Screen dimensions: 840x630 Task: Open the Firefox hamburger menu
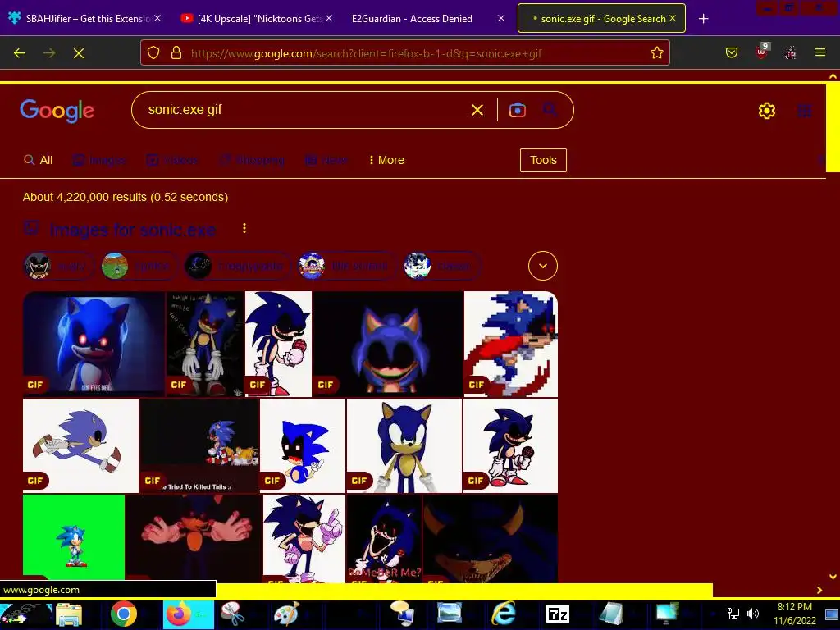click(x=820, y=52)
